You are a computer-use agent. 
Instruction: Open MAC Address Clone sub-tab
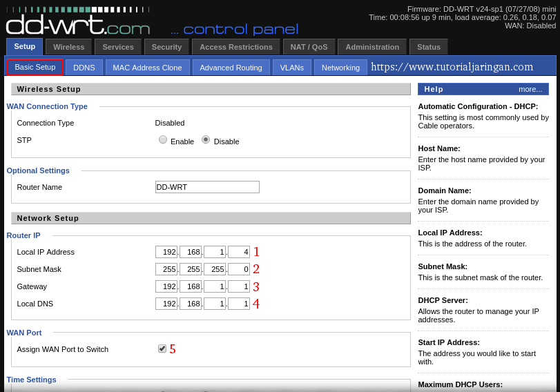147,68
